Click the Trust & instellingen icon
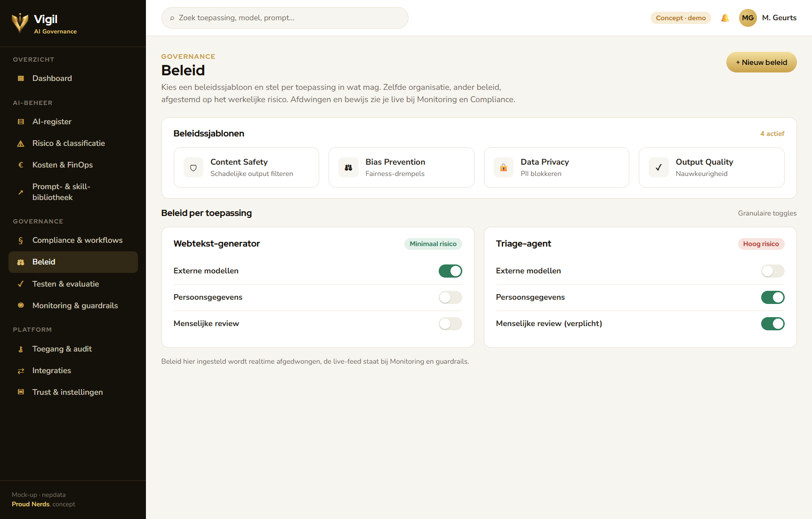Screen dimensions: 812x519 [21, 392]
